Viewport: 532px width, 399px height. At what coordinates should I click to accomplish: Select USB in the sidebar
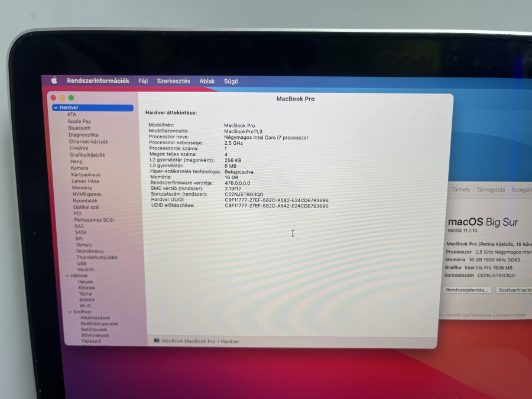(x=82, y=263)
